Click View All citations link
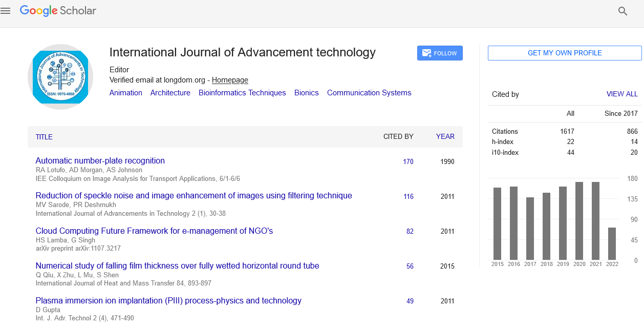Screen dimensions: 644x327 point(622,94)
